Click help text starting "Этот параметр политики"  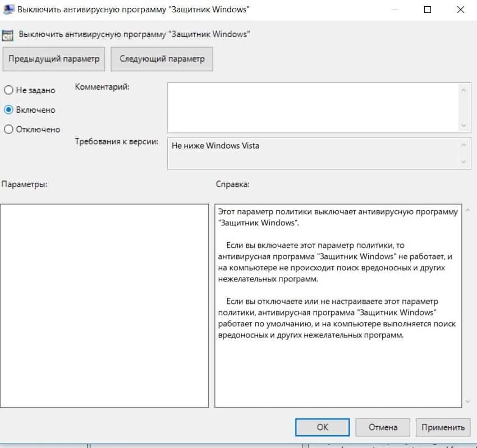(x=338, y=217)
